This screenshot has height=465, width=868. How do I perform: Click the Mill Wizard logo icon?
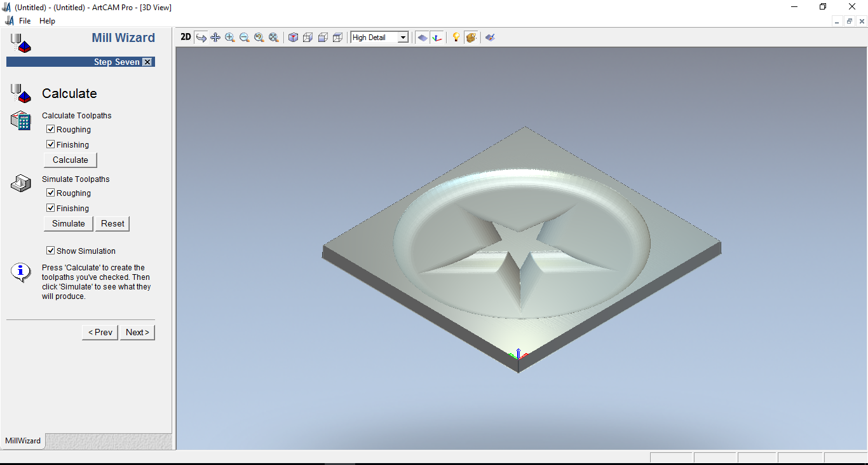(x=21, y=43)
